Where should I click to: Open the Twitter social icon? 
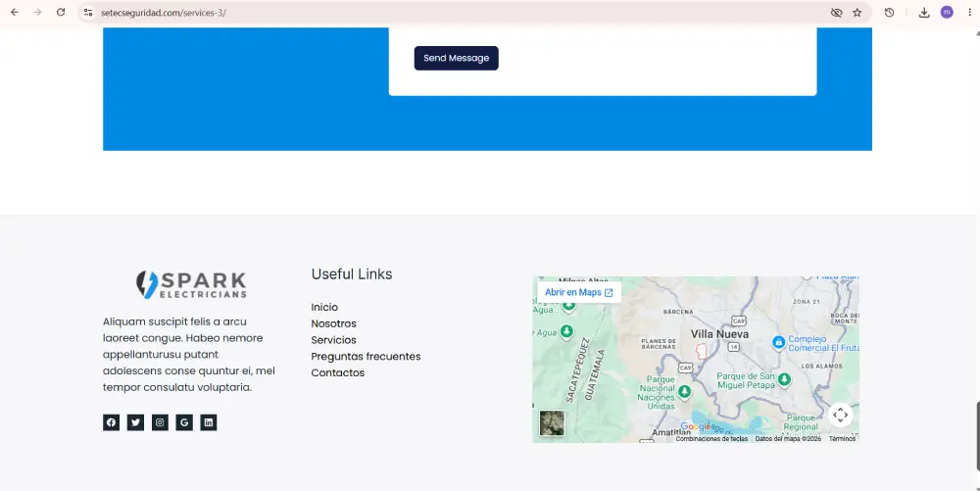click(x=135, y=422)
